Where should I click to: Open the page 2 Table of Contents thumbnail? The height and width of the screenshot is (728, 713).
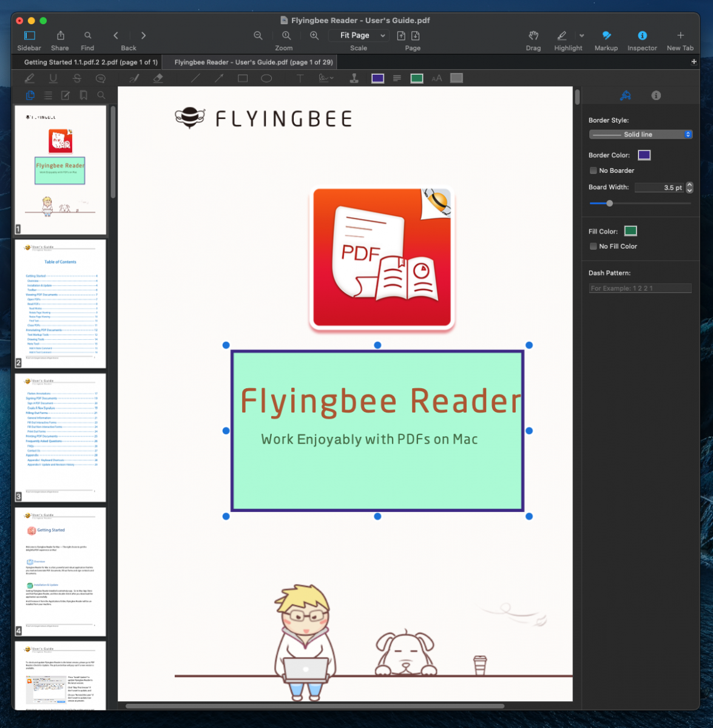[60, 304]
